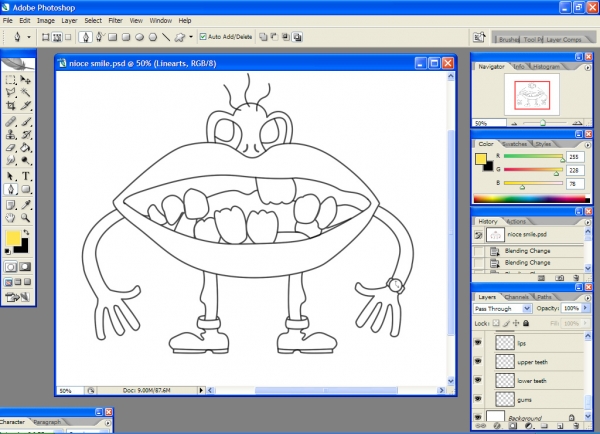Choose the Freeform Pen in options bar

(99, 37)
